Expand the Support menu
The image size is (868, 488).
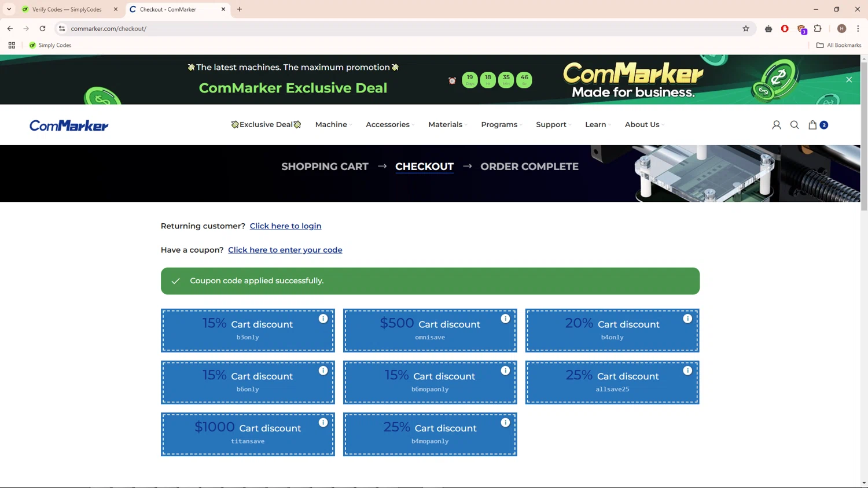tap(553, 124)
